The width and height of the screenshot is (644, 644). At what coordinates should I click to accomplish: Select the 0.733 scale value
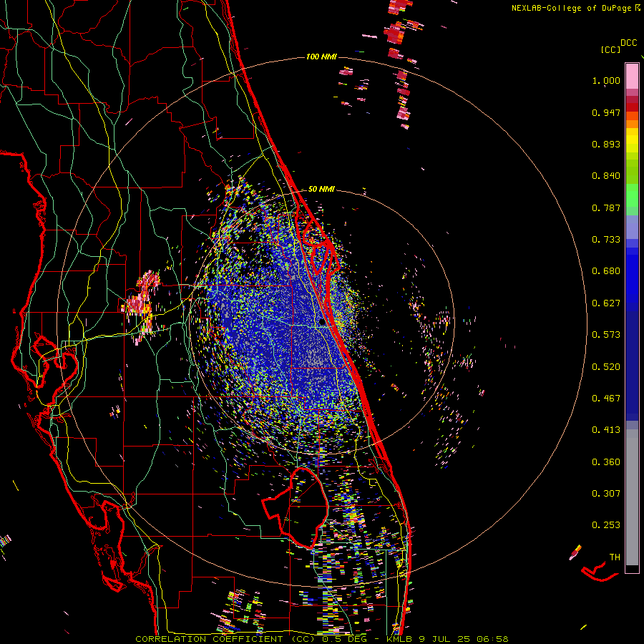click(606, 240)
